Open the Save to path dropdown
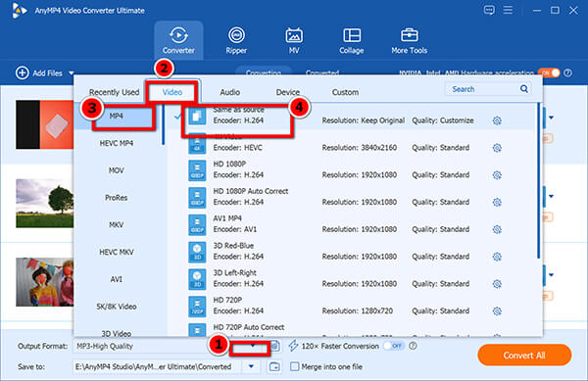The width and height of the screenshot is (588, 381). point(251,366)
